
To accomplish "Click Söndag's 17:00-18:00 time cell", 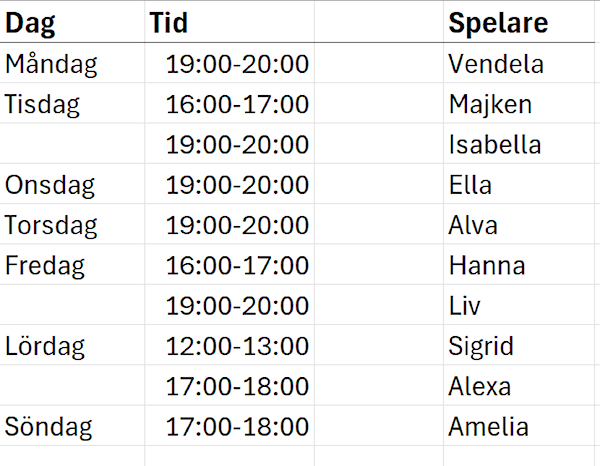I will 237,427.
